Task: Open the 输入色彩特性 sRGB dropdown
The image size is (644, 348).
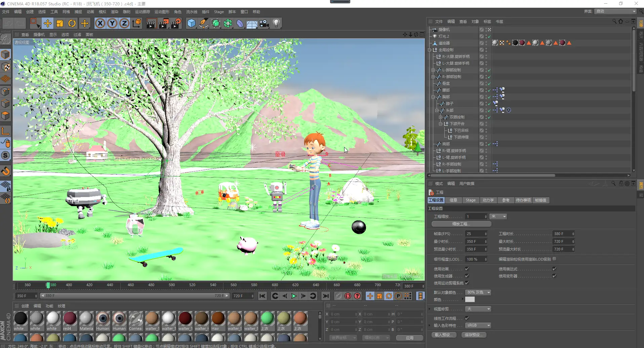Action: pyautogui.click(x=478, y=325)
